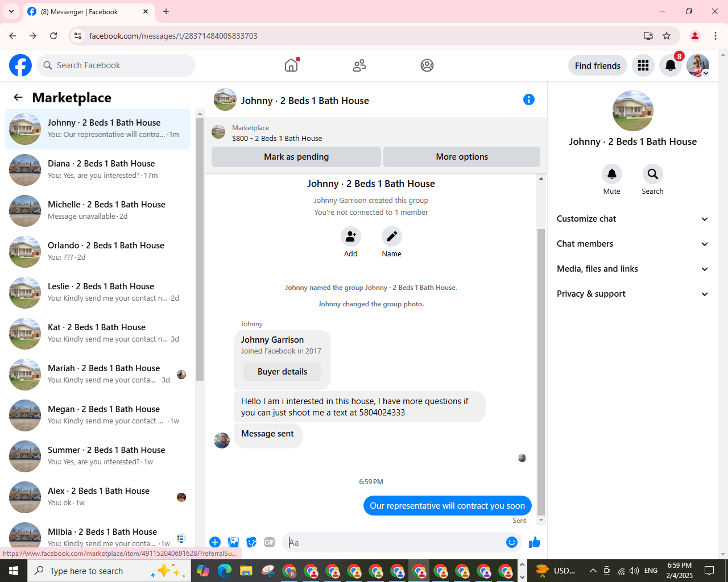This screenshot has width=728, height=582.
Task: Open Microsoft Edge from the taskbar
Action: (x=225, y=571)
